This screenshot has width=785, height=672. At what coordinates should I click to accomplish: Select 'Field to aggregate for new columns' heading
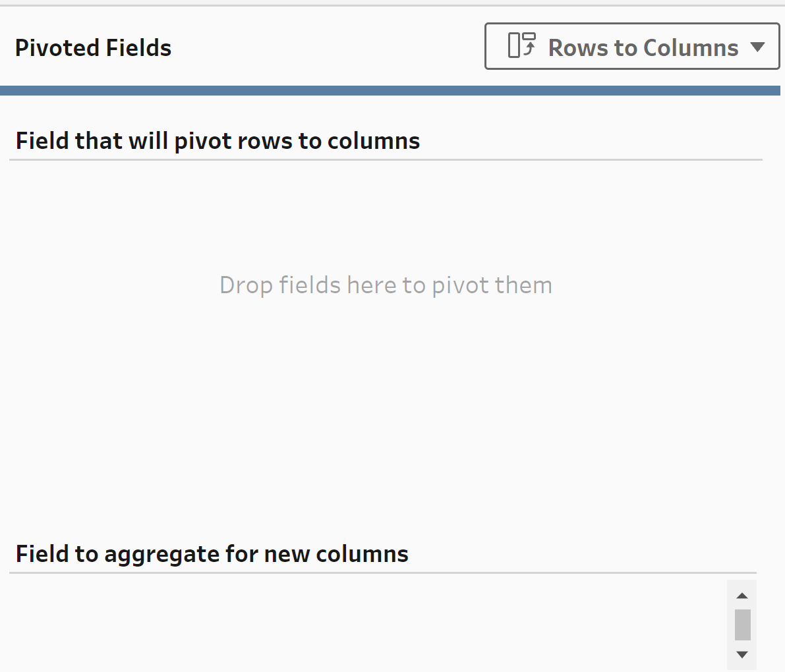pyautogui.click(x=212, y=554)
